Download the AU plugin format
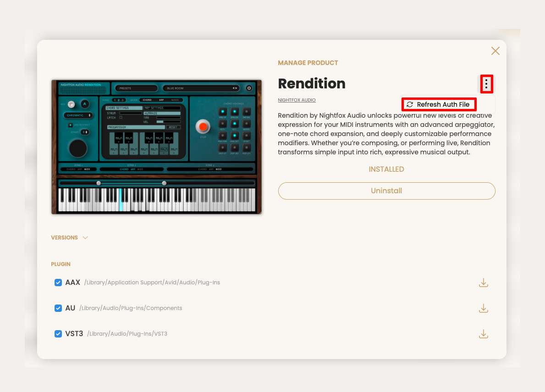This screenshot has width=545, height=392. [484, 308]
